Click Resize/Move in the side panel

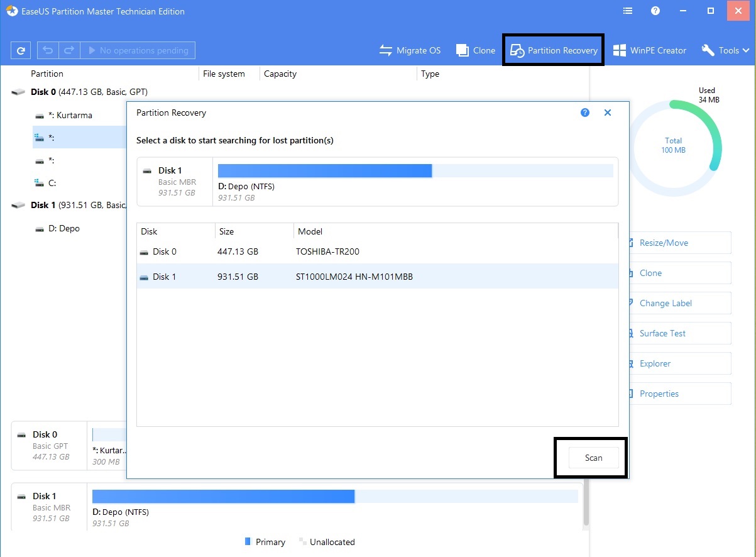[x=664, y=243]
